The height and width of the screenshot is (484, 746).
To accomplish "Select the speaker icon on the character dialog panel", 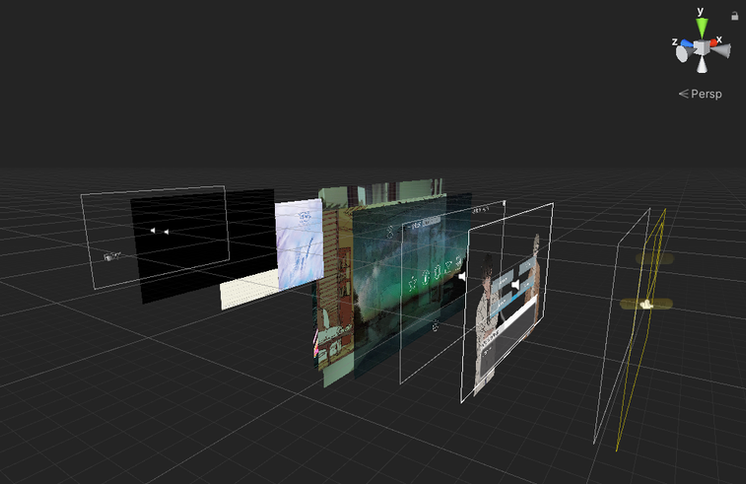I will 515,286.
